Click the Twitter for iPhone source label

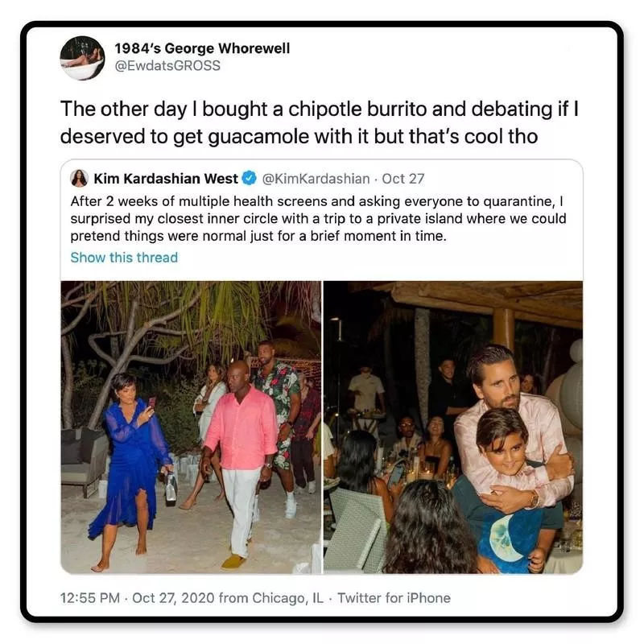point(394,597)
